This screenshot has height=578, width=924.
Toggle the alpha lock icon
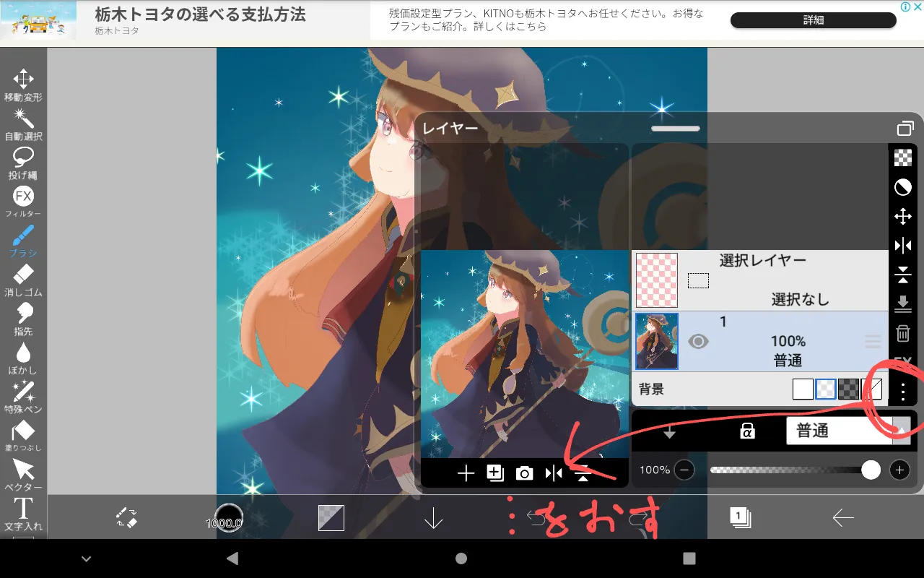[x=747, y=431]
